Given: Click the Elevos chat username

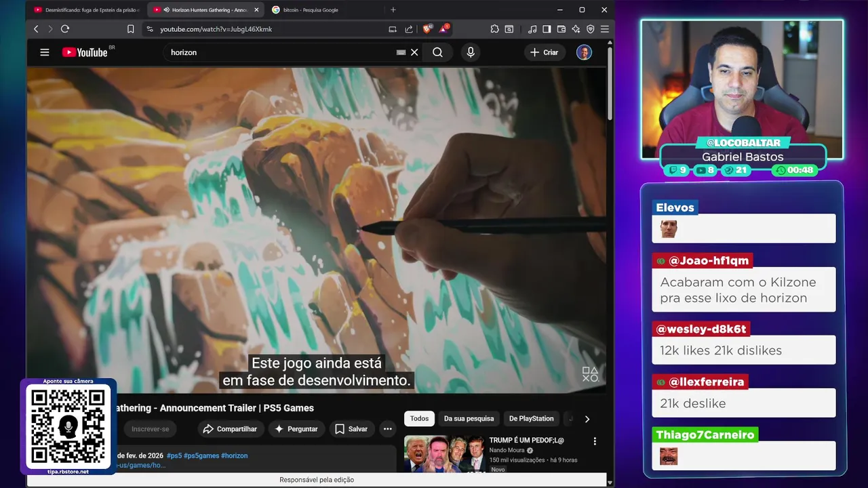Looking at the screenshot, I should (x=675, y=207).
